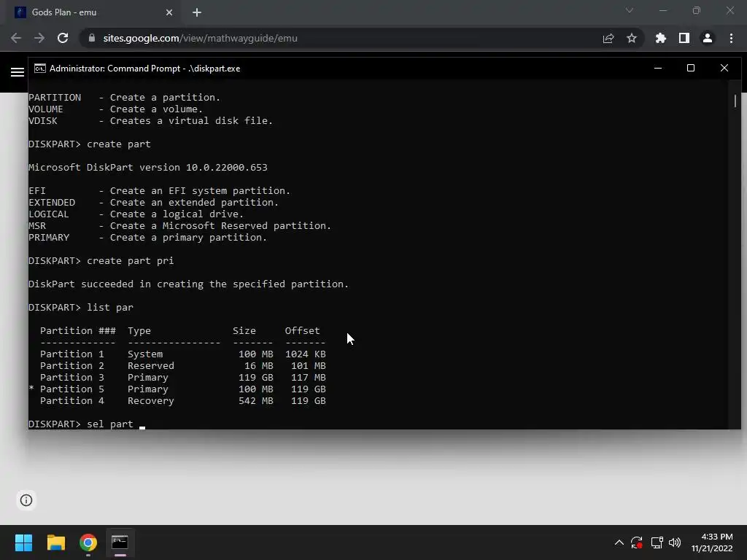Click 'DISKPART> sel part' prompt line
747x560 pixels.
[x=81, y=424]
